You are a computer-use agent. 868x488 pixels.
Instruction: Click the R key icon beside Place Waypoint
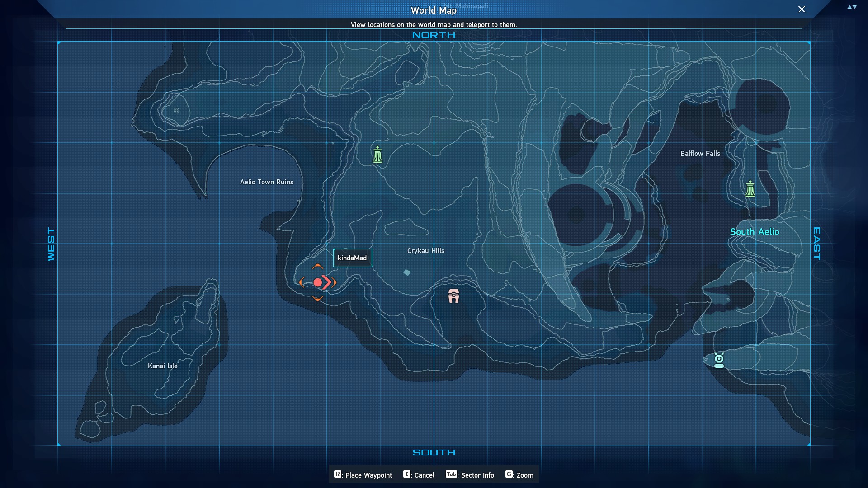pos(338,474)
